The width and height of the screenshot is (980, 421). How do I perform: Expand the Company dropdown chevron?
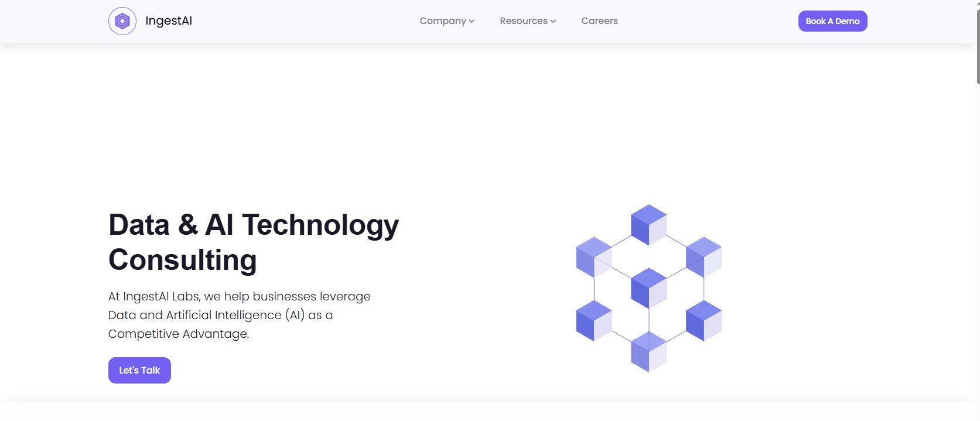coord(472,22)
